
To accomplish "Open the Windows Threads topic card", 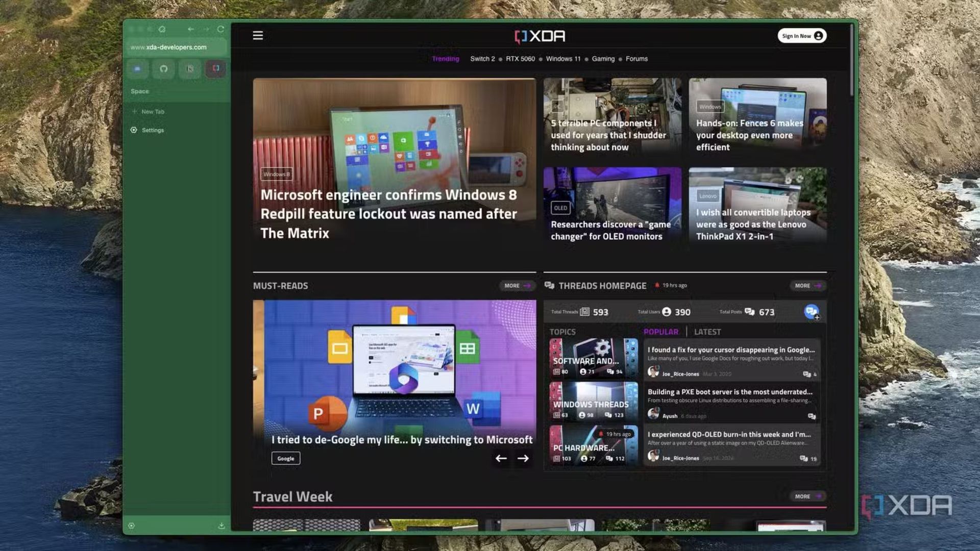I will pos(594,402).
